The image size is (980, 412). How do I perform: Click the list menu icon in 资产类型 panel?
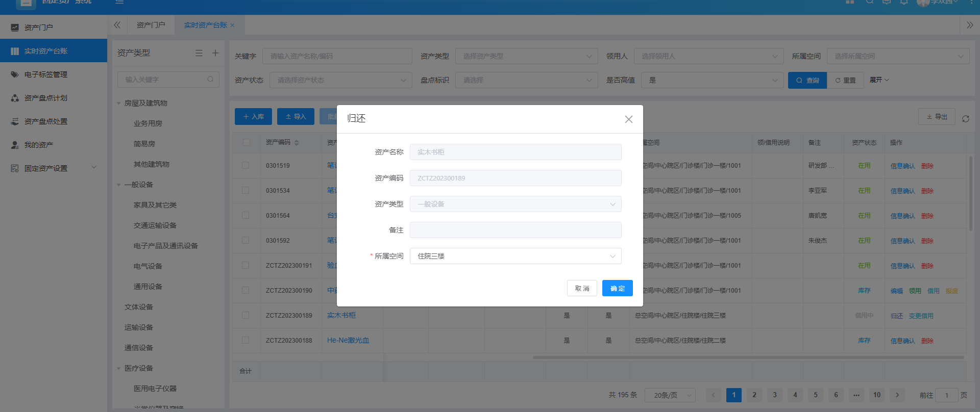[199, 53]
